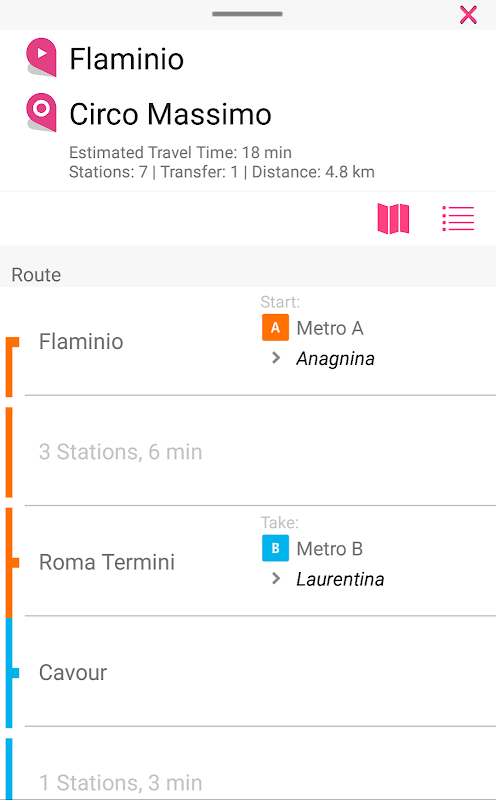Close the route panel with the X
Viewport: 496px width, 800px height.
click(468, 15)
